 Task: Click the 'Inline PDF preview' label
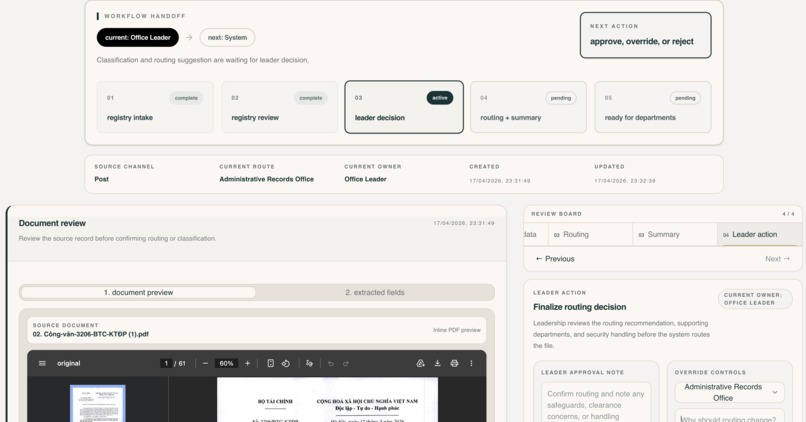click(456, 330)
